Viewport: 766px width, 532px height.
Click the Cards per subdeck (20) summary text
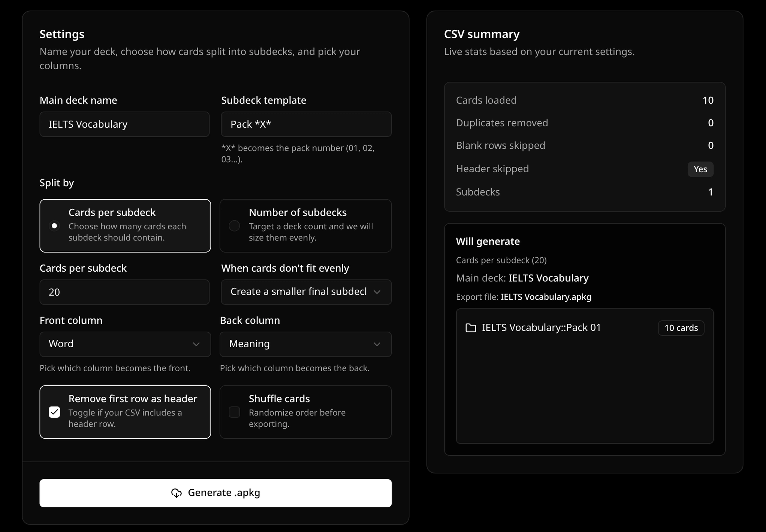pos(501,260)
